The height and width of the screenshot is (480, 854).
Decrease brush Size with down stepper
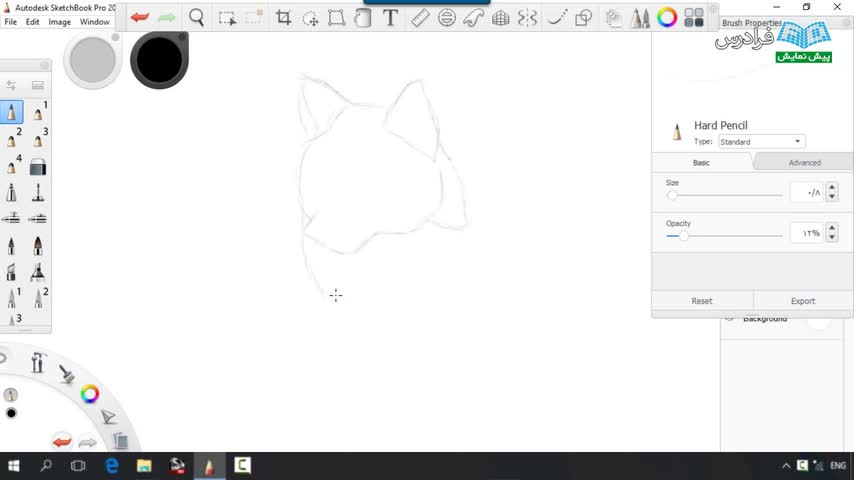(x=832, y=197)
